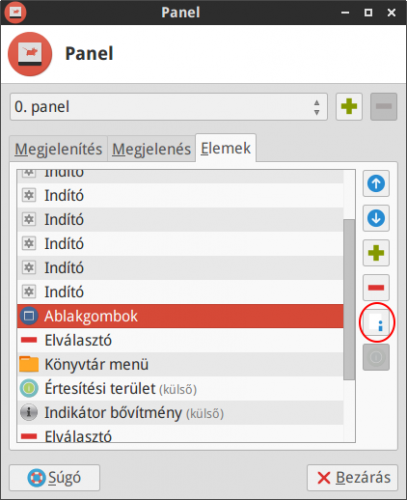Click the greyed-out remove panel minus button
The image size is (407, 500).
click(x=384, y=107)
